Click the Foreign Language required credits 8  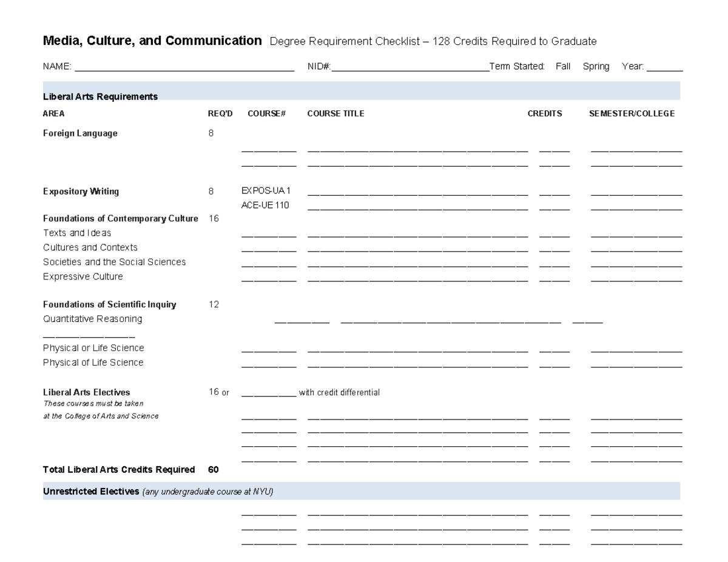pos(211,133)
